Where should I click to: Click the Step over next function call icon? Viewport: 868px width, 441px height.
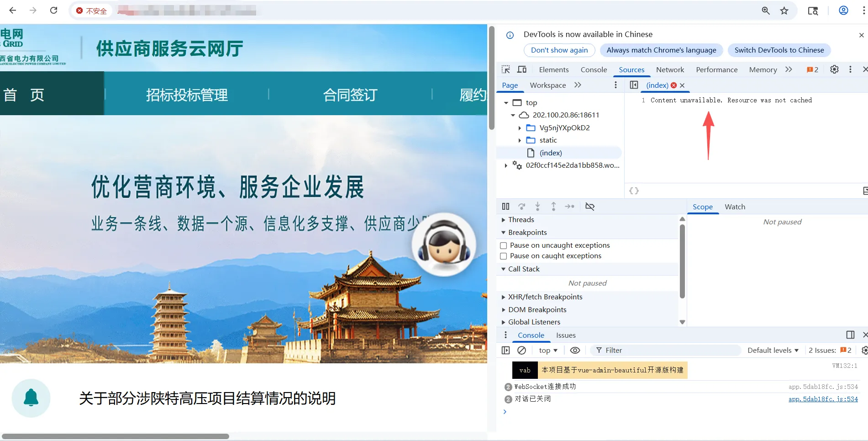pyautogui.click(x=522, y=206)
